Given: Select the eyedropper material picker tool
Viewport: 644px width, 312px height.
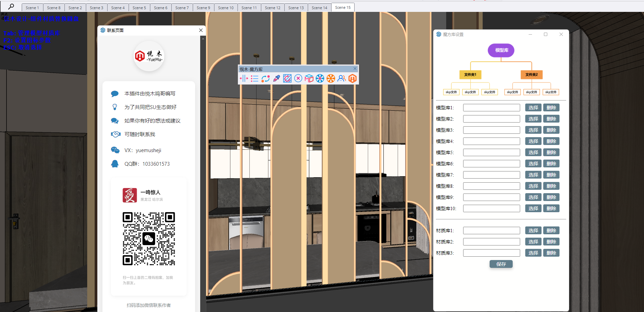Looking at the screenshot, I should click(x=277, y=79).
